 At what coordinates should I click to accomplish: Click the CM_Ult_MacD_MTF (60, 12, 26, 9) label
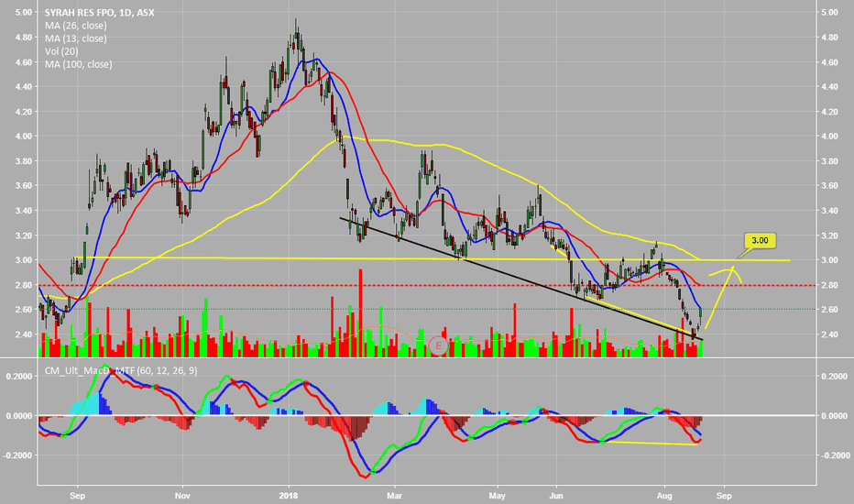point(121,371)
